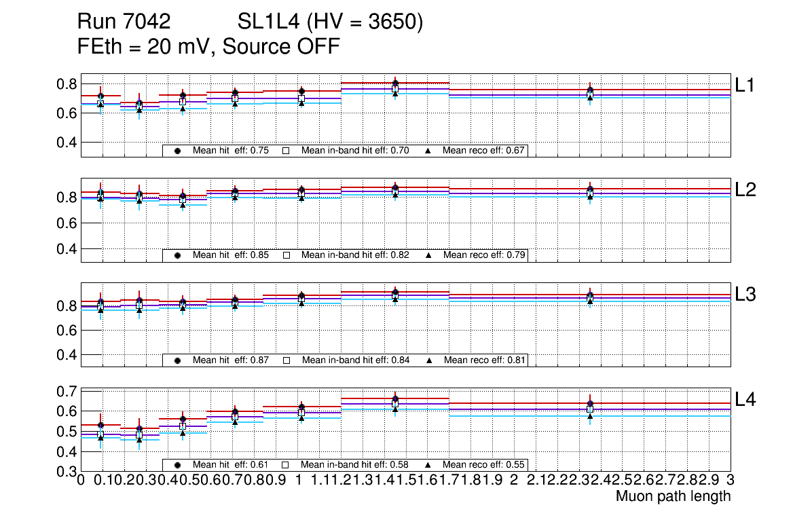This screenshot has width=812, height=524.
Task: Click the 'SL1L4 (HV = 3650)' title text
Action: coord(330,22)
